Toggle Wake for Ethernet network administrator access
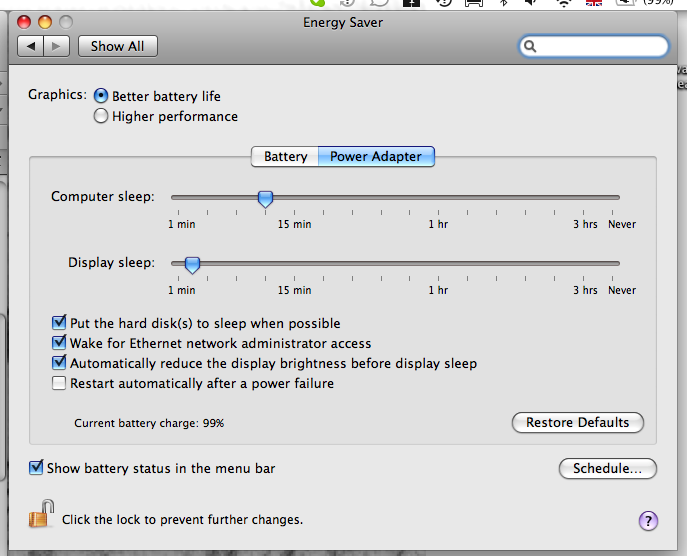 pyautogui.click(x=59, y=343)
